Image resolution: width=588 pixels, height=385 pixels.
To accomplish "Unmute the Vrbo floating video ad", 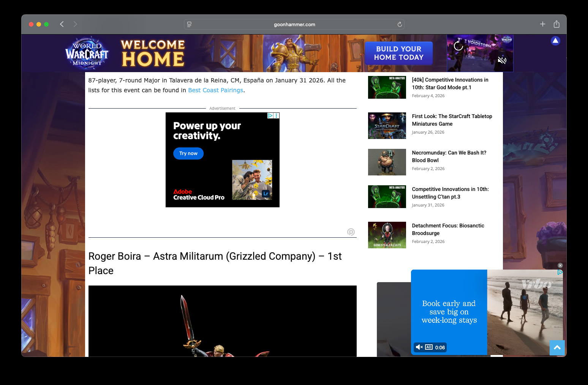I will [419, 347].
